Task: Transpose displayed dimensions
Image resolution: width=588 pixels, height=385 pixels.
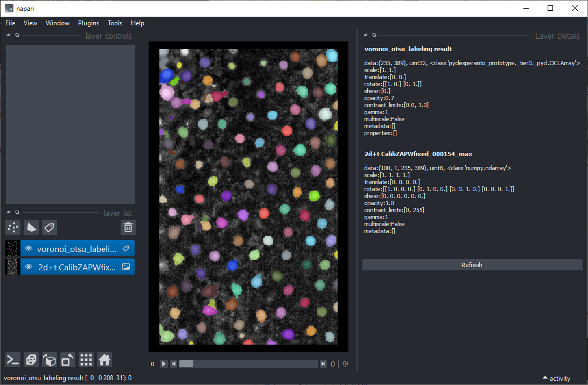Action: click(68, 360)
